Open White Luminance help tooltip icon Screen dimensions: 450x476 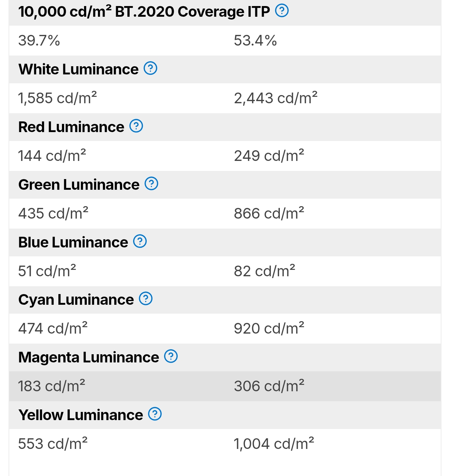click(150, 68)
